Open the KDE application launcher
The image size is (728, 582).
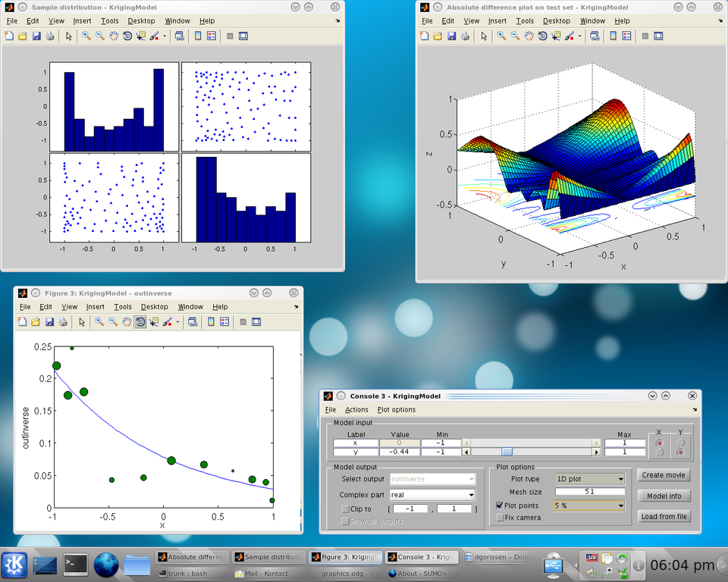point(14,565)
